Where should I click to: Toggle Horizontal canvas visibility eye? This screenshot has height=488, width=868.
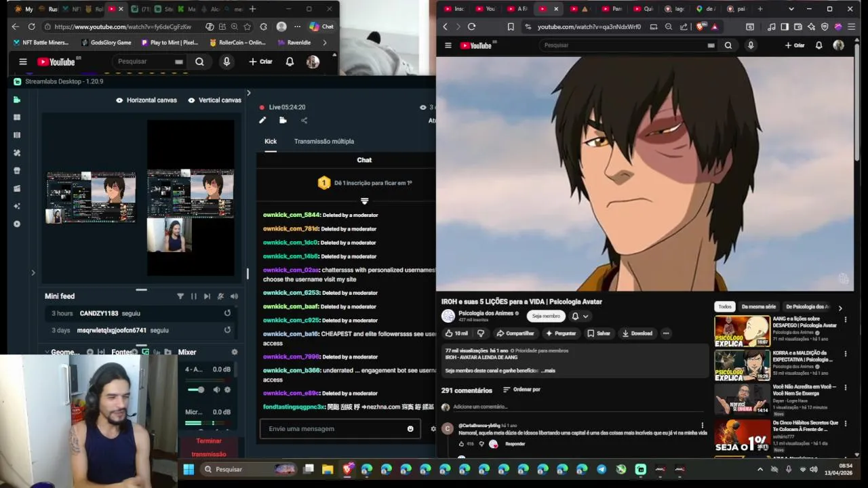point(119,100)
